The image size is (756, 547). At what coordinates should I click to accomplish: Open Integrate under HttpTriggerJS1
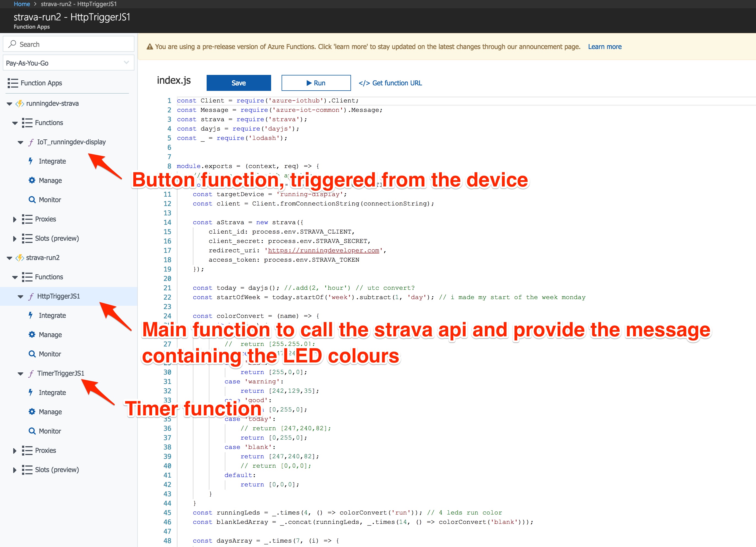(x=52, y=315)
